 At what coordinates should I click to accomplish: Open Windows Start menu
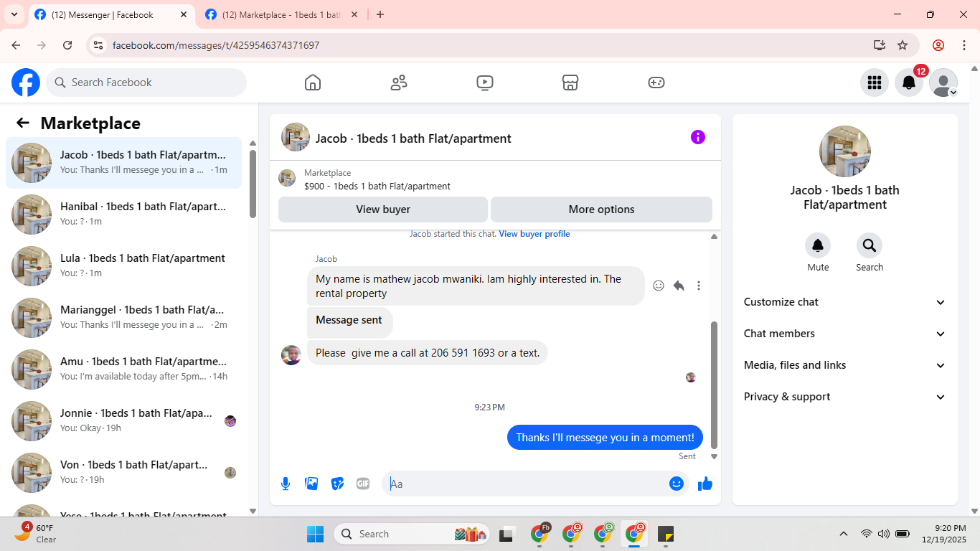[x=316, y=534]
